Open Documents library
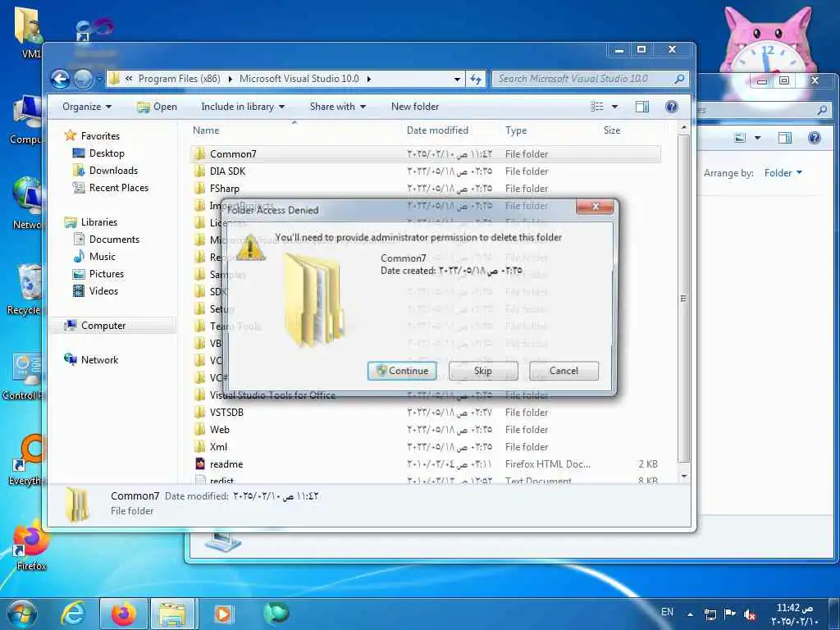The image size is (840, 630). pyautogui.click(x=114, y=240)
